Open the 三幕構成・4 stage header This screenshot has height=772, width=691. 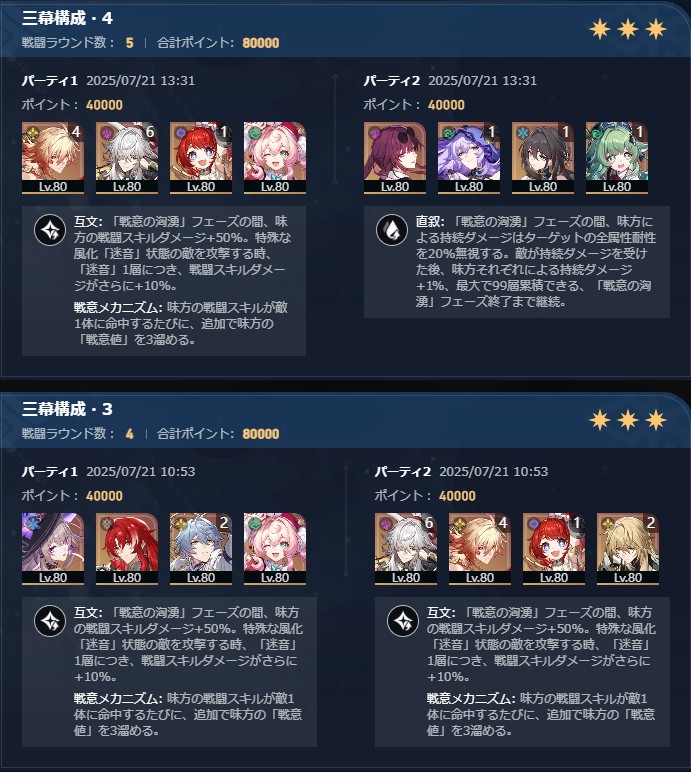pyautogui.click(x=67, y=18)
